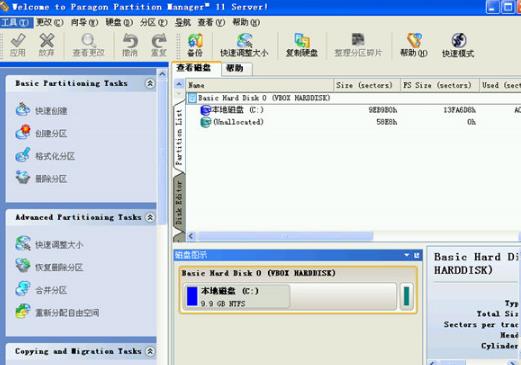Collapse the Basic Partitioning Tasks section
521x365 pixels.
coord(150,83)
